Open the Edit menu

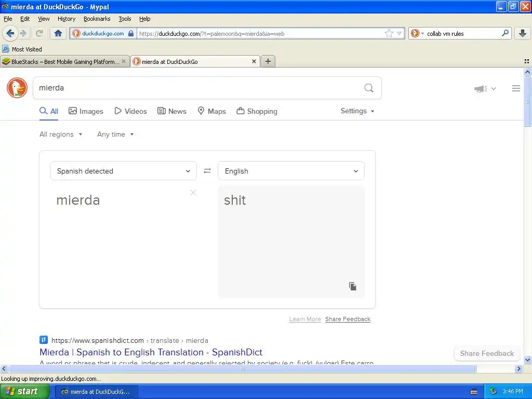tap(25, 19)
